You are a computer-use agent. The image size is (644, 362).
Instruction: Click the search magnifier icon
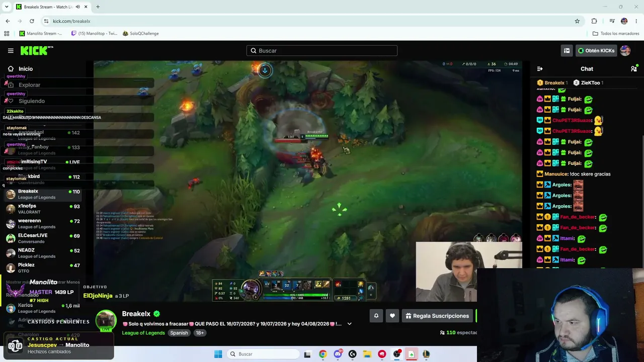point(254,51)
